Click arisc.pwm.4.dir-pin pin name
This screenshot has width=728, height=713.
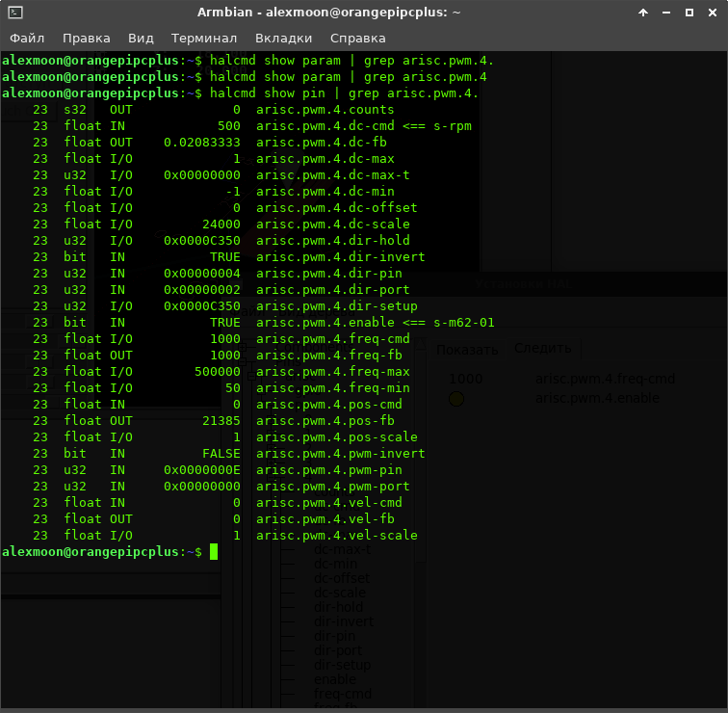(x=329, y=273)
